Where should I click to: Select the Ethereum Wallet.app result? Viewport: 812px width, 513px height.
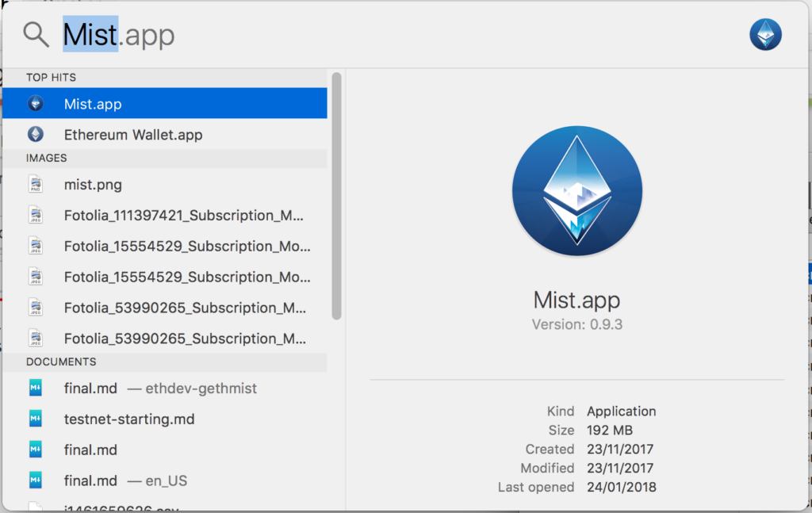133,135
